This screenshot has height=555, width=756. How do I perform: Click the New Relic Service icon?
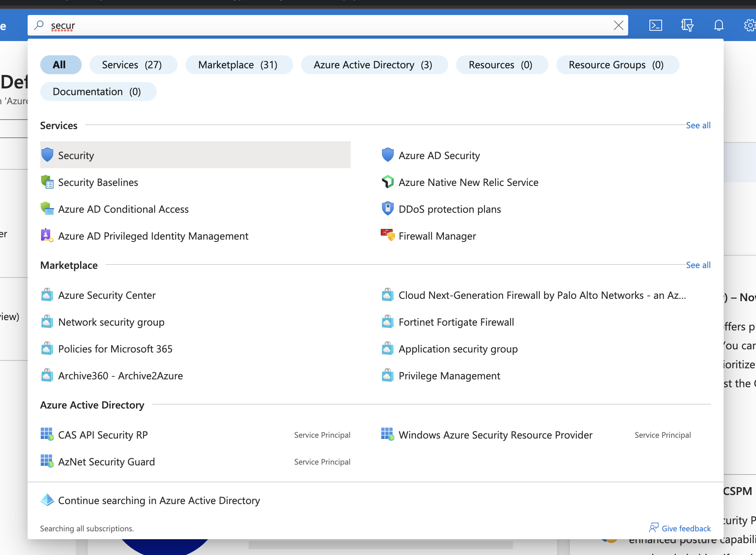click(x=388, y=182)
